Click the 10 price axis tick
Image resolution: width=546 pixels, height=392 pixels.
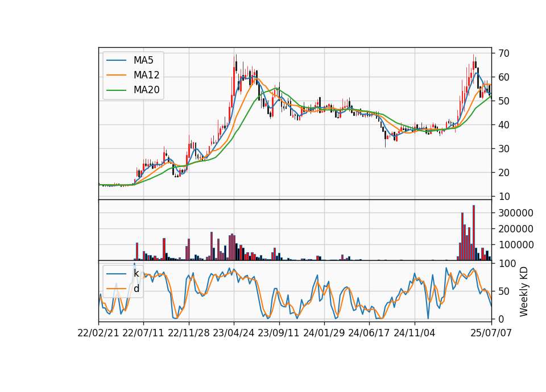tap(504, 197)
